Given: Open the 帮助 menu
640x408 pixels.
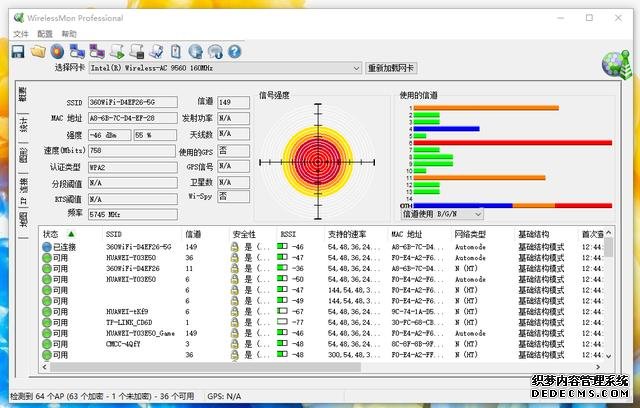Looking at the screenshot, I should (x=69, y=34).
